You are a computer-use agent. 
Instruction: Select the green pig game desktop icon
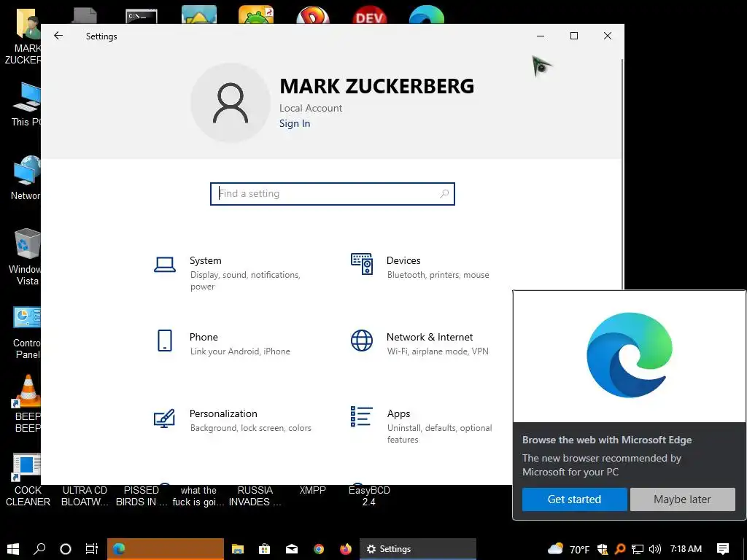pyautogui.click(x=256, y=15)
